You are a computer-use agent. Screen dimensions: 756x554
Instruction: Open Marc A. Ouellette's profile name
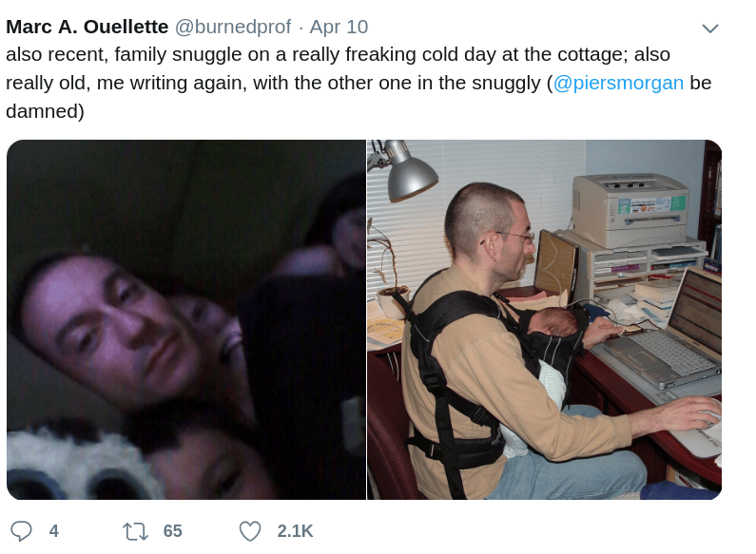coord(87,27)
